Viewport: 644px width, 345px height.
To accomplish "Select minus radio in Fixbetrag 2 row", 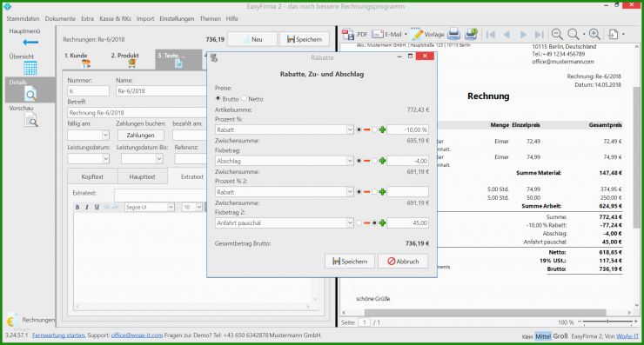I will click(359, 222).
